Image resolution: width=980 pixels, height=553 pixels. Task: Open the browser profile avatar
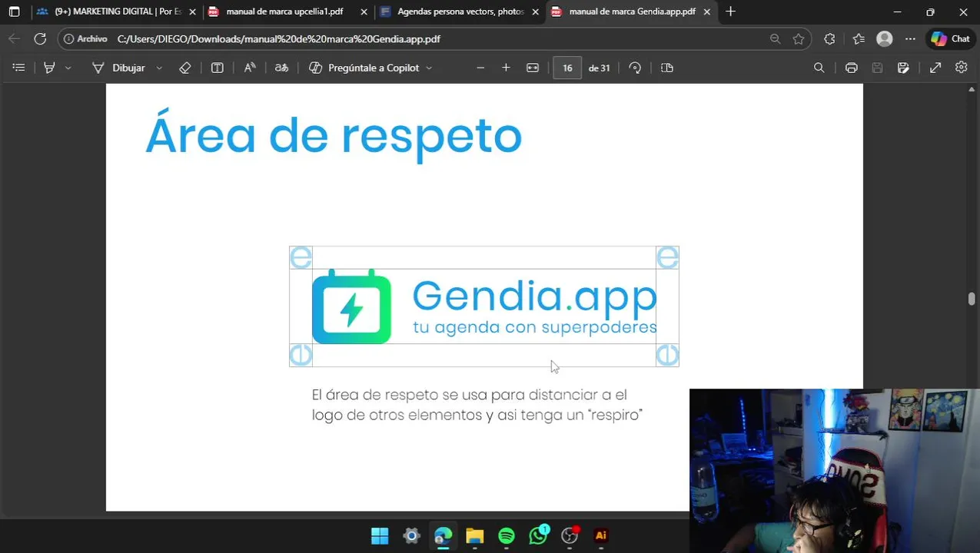point(885,38)
